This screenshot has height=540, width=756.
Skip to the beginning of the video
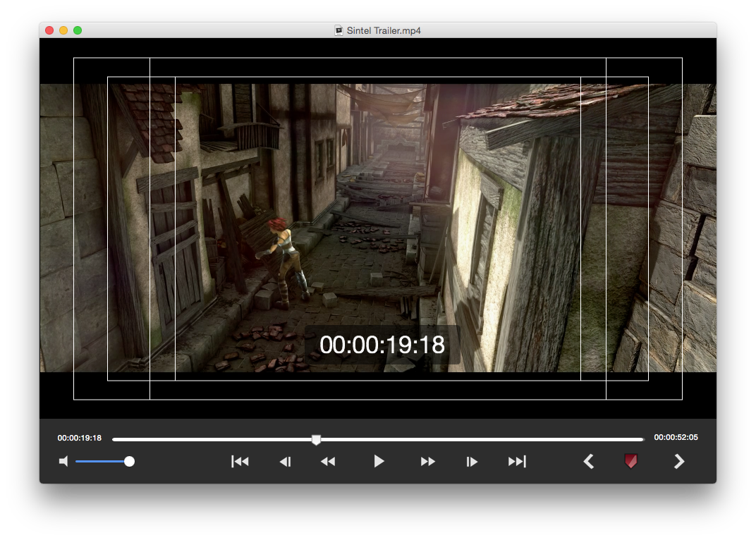click(x=240, y=462)
